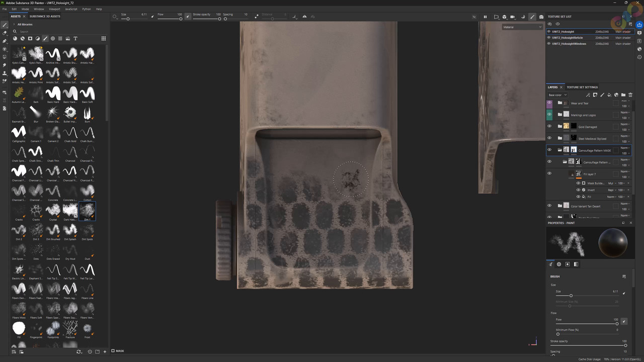Delete layer with trash icon
Screen dimensions: 644x362
coord(630,95)
